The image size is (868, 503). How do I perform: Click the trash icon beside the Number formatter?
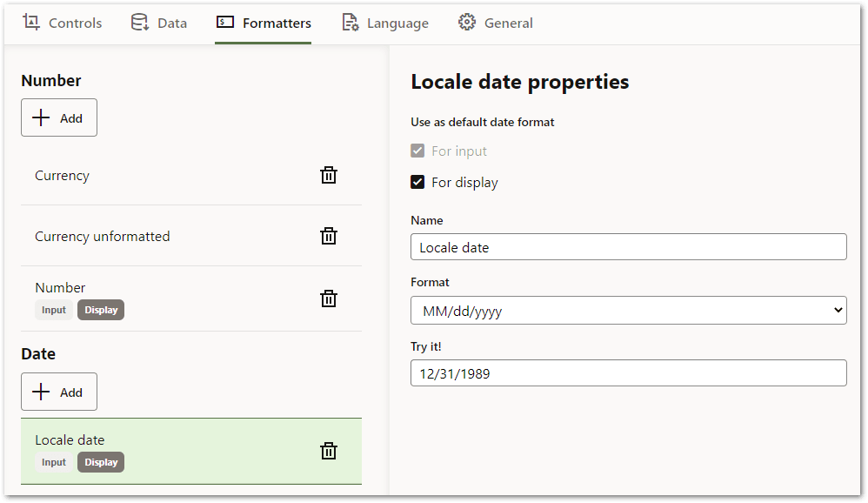[x=329, y=298]
